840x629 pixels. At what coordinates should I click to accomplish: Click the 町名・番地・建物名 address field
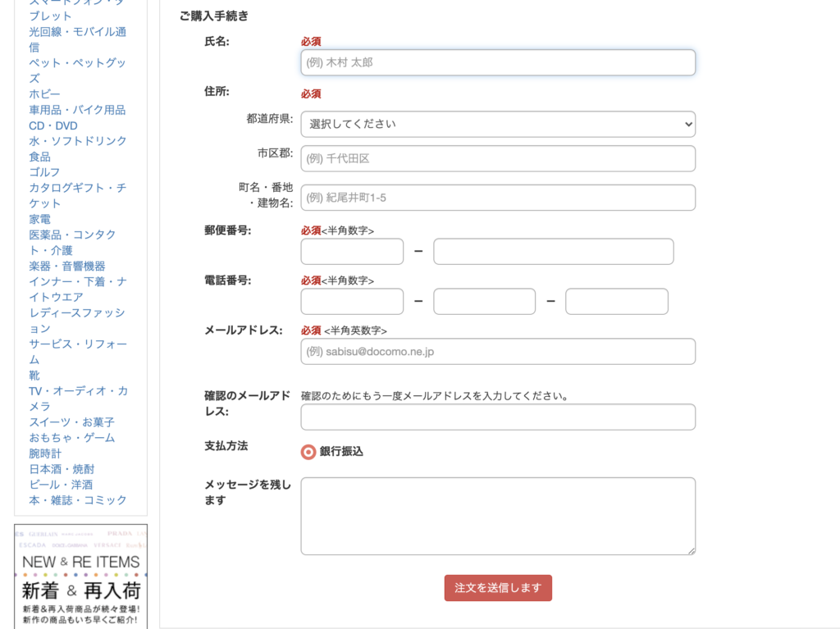point(497,198)
